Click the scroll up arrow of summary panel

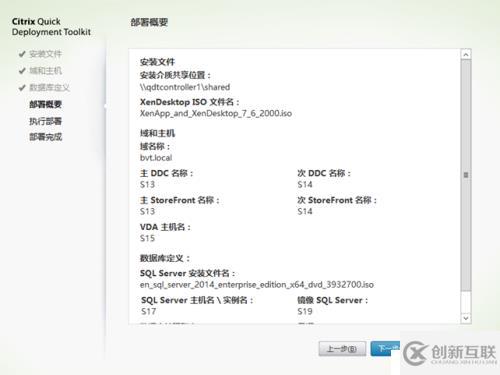click(466, 54)
